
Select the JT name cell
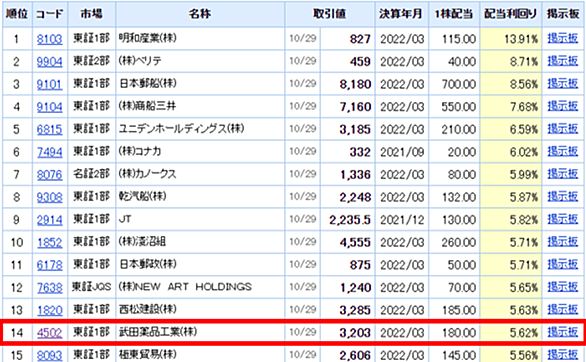point(200,220)
